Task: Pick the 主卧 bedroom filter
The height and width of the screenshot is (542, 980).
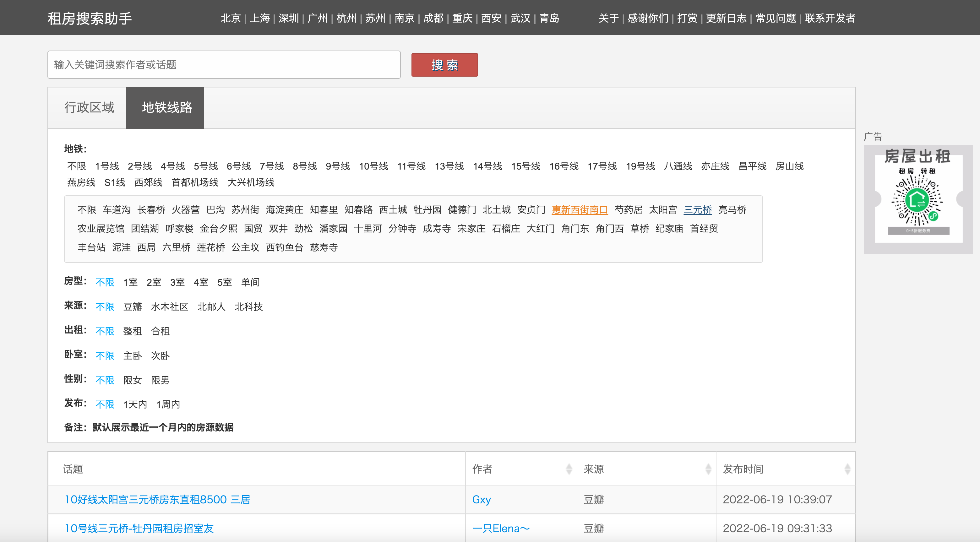Action: pos(132,355)
